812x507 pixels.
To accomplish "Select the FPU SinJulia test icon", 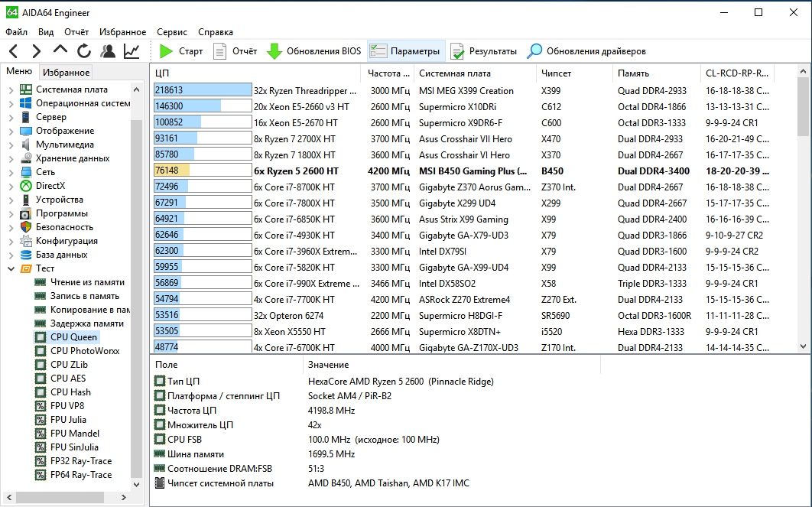I will [x=41, y=447].
